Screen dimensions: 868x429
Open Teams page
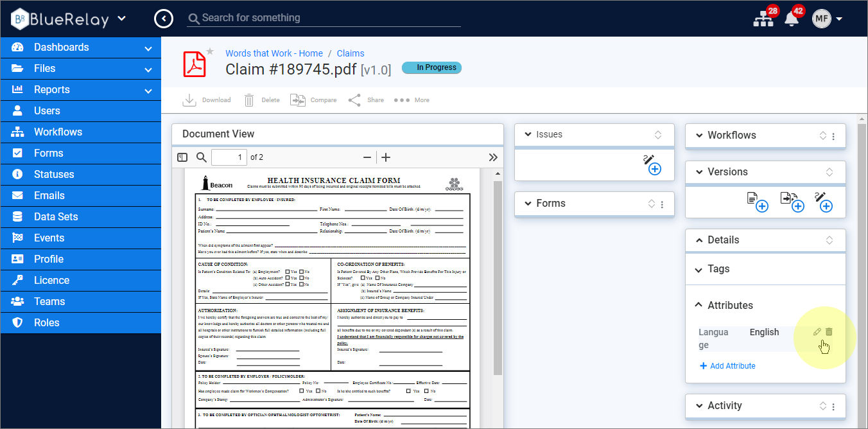tap(81, 302)
